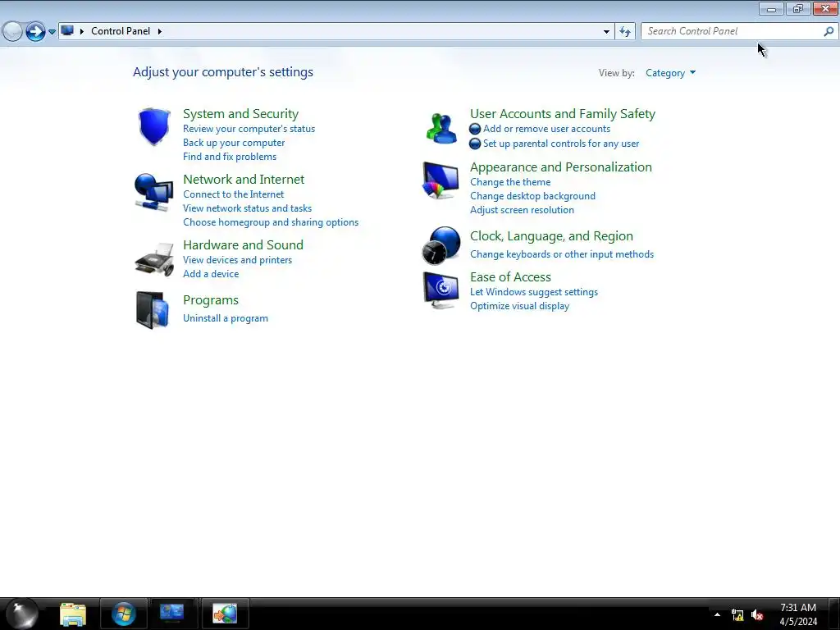This screenshot has height=630, width=840.
Task: Open the recent pages dropdown arrow
Action: click(52, 32)
